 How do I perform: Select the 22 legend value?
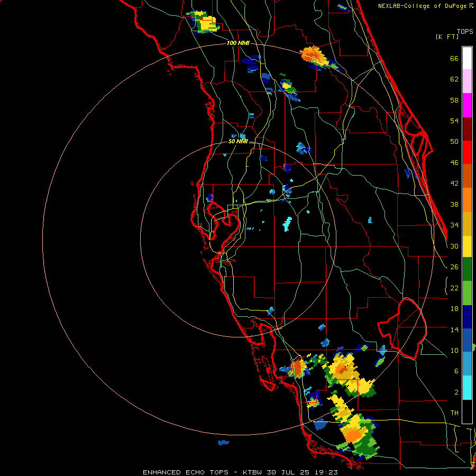tap(454, 288)
